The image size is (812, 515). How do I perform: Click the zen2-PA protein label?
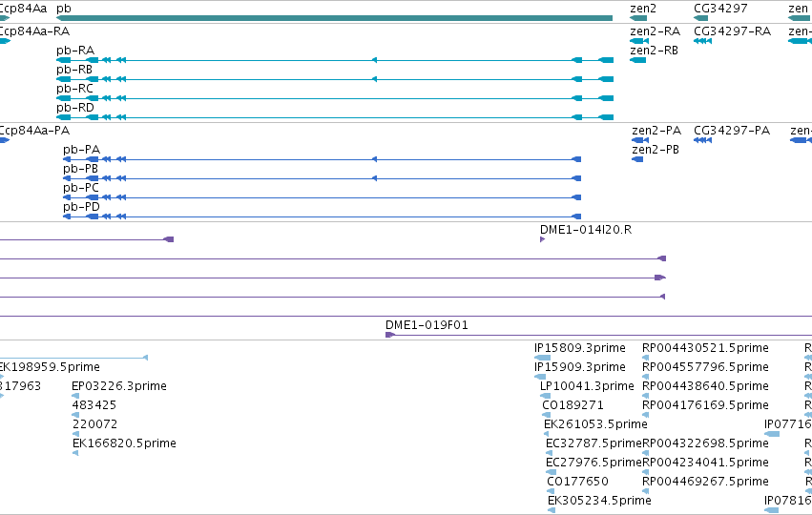click(x=656, y=131)
